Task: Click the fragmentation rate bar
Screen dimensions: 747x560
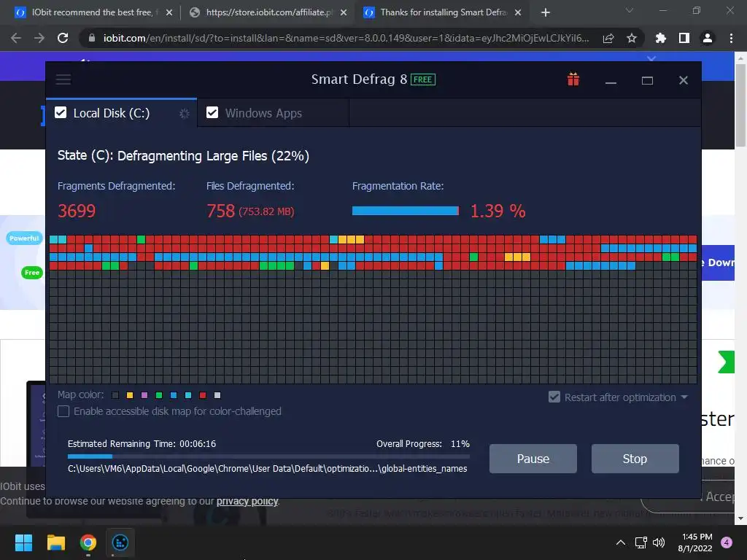Action: pos(406,211)
